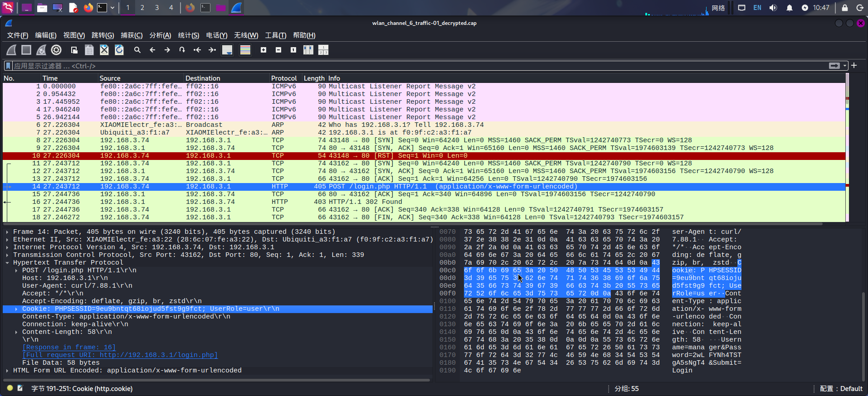Expand the Cookie header tree item
Screen dimensions: 868x396
[16, 309]
